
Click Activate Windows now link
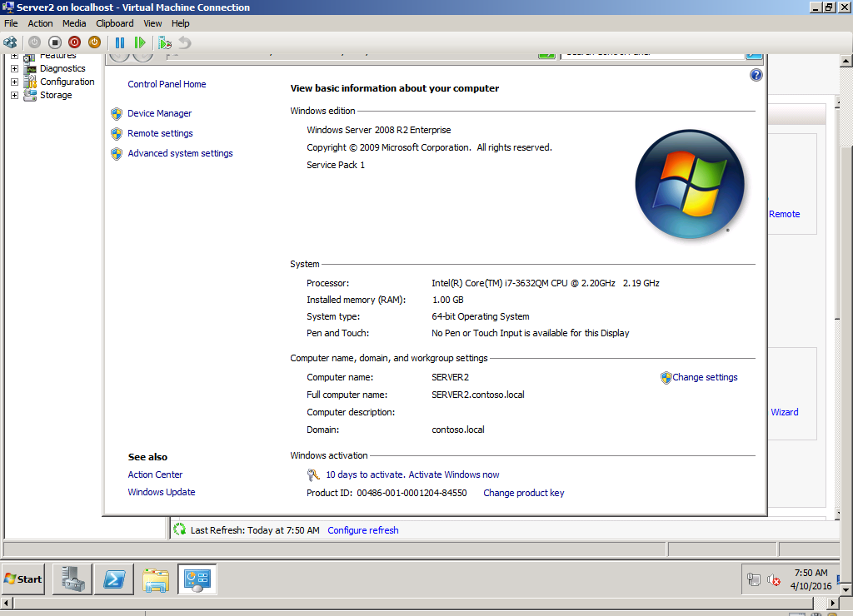tap(454, 474)
